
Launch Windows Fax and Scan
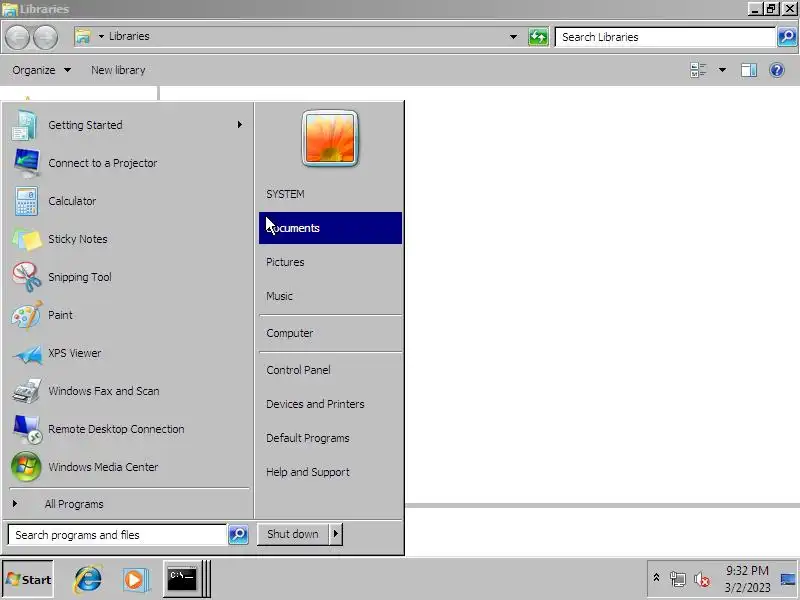coord(127,391)
